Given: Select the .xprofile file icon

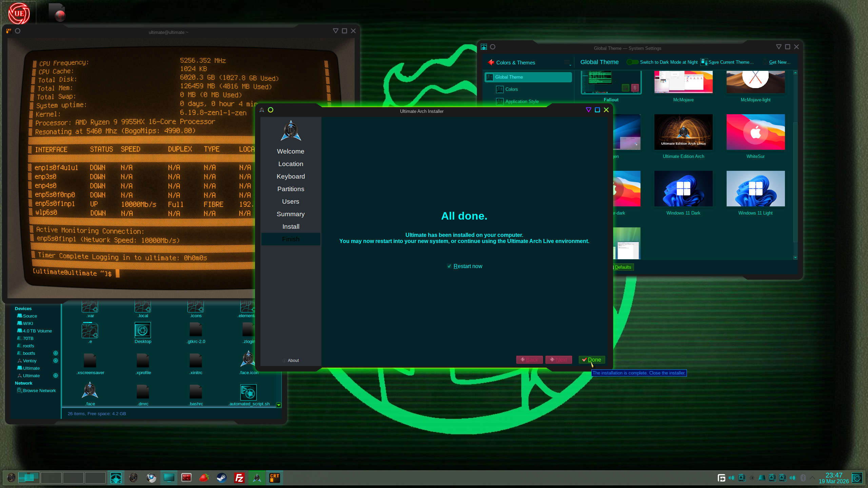Looking at the screenshot, I should pyautogui.click(x=143, y=361).
